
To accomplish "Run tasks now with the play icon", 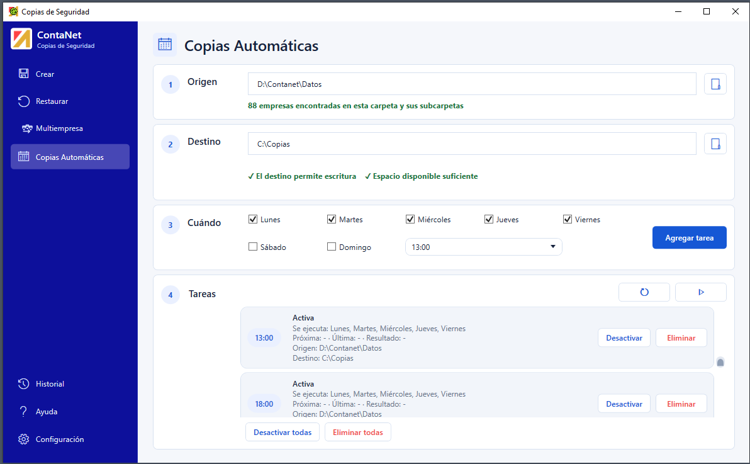I will tap(701, 292).
